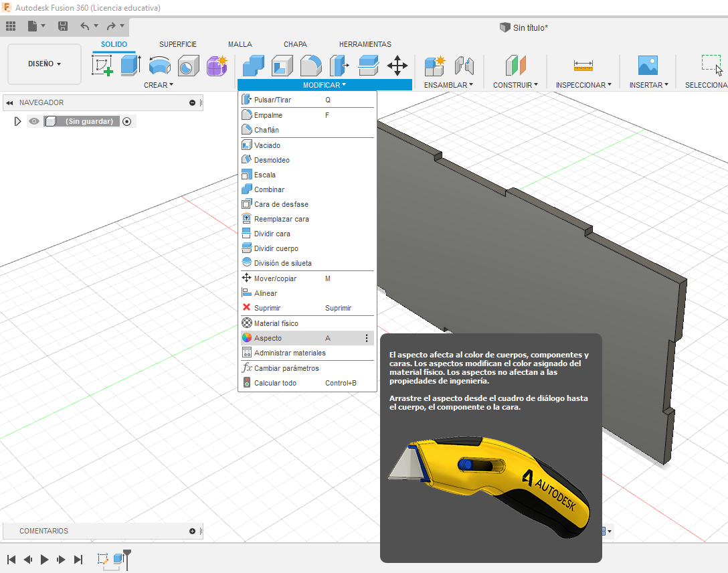
Task: Open the undo history dropdown arrow
Action: [96, 26]
